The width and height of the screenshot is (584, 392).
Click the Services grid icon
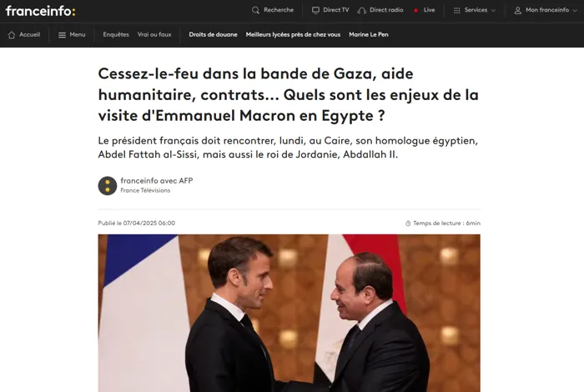pos(457,10)
